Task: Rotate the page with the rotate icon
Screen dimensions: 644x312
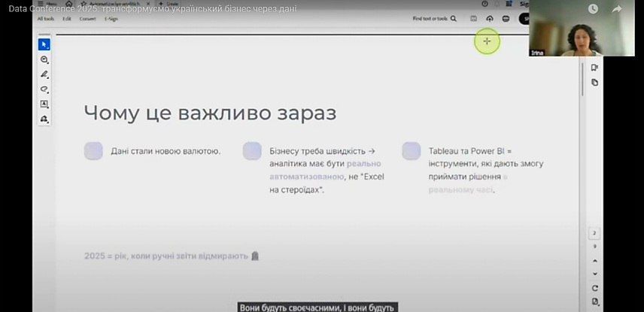Action: click(594, 288)
